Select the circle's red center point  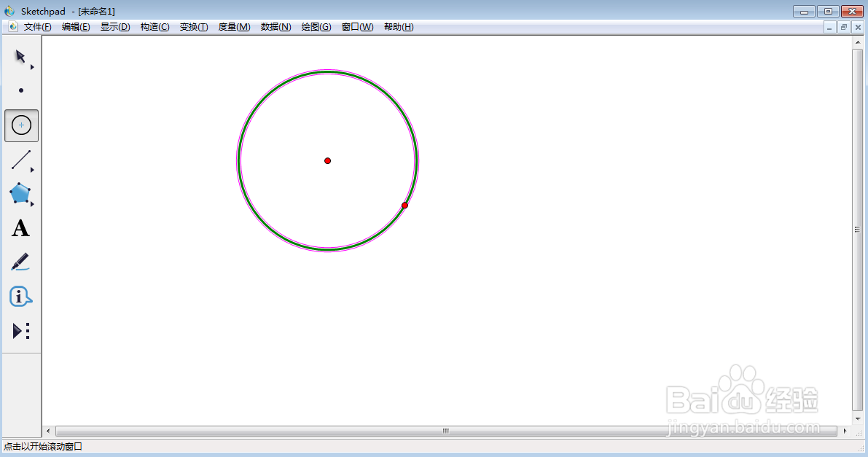click(328, 160)
